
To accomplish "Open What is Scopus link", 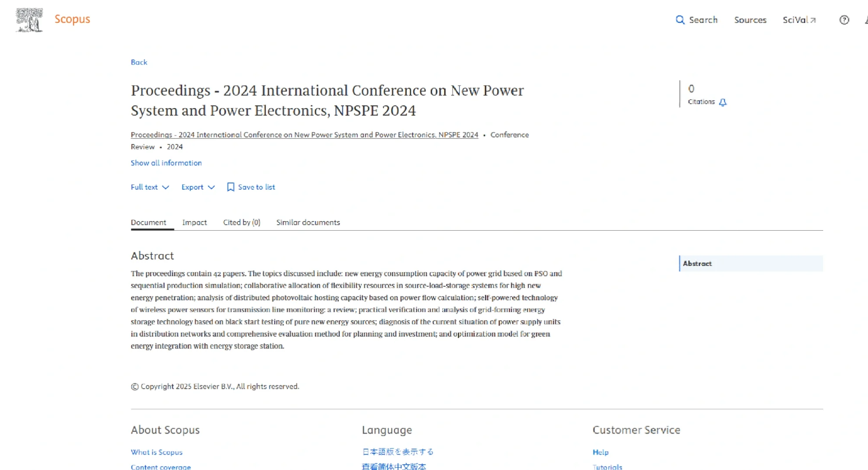I will (157, 452).
